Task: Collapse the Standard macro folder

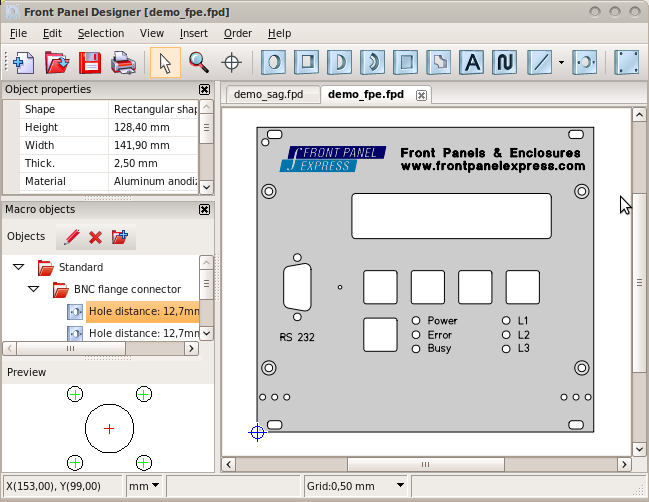Action: pos(19,267)
